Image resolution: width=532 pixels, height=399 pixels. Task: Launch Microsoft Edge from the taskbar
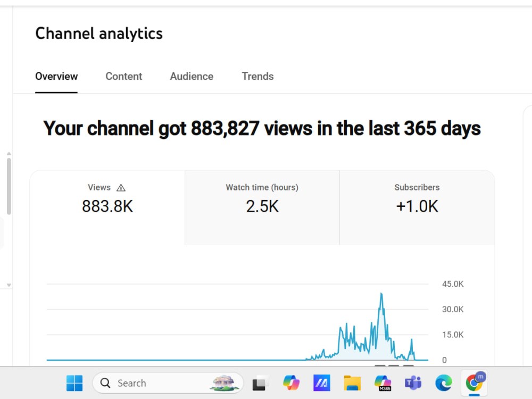click(444, 383)
